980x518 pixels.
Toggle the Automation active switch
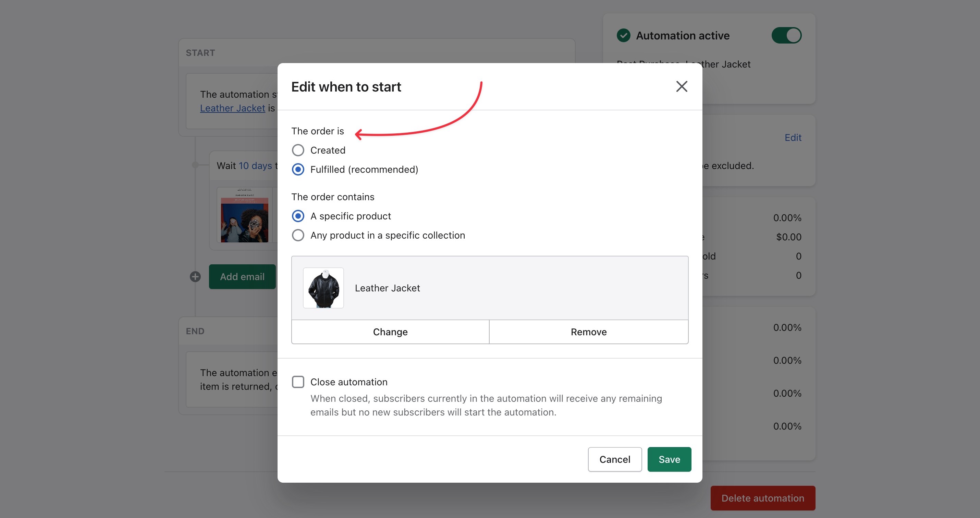click(786, 35)
